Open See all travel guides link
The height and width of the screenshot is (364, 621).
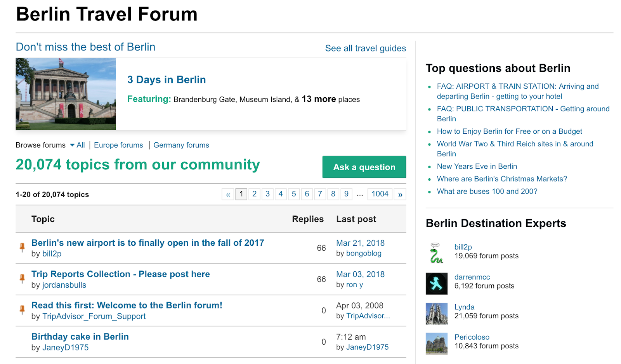(365, 48)
